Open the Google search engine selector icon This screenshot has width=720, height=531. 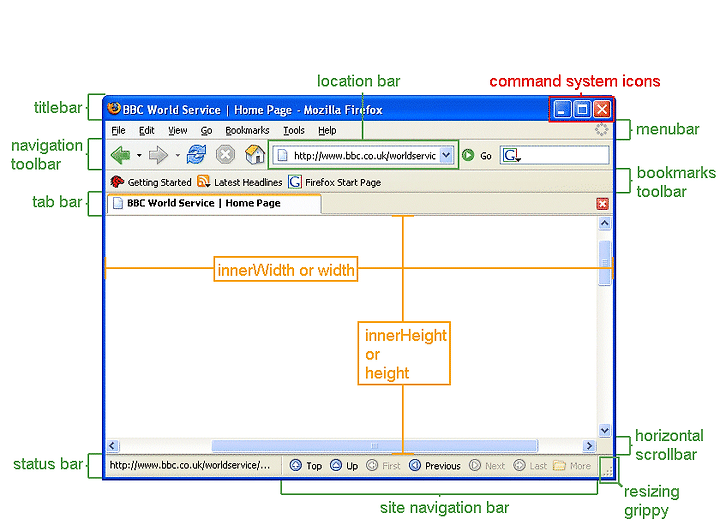(511, 155)
